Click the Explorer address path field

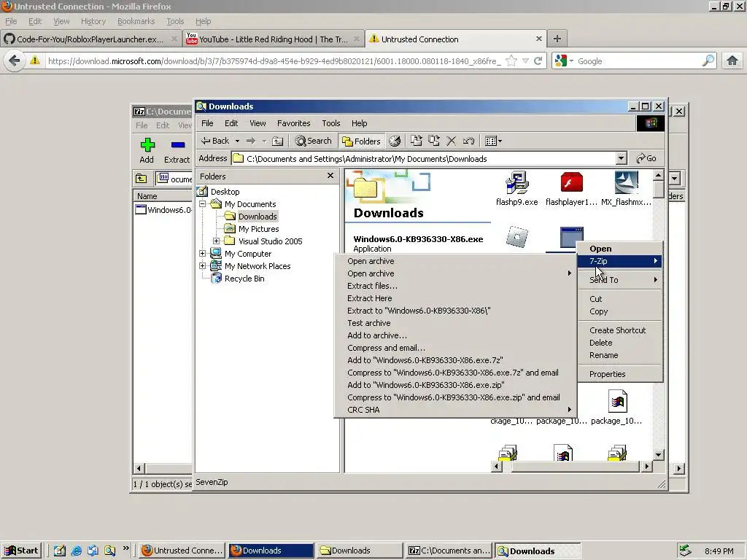(424, 158)
